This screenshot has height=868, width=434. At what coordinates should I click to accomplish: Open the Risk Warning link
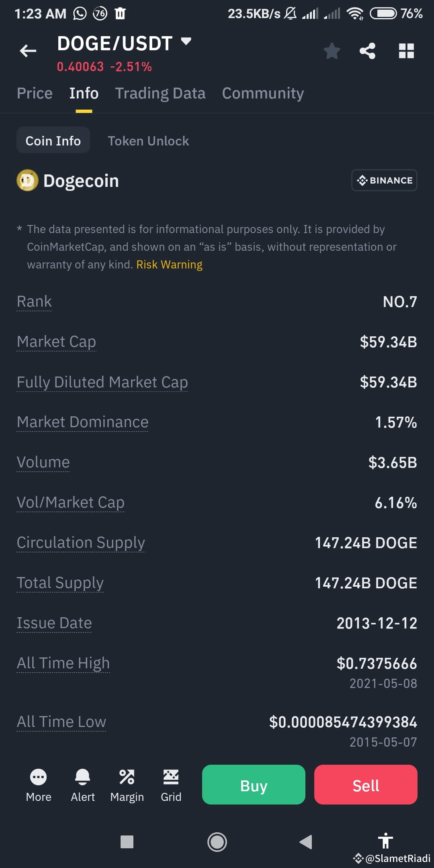169,264
